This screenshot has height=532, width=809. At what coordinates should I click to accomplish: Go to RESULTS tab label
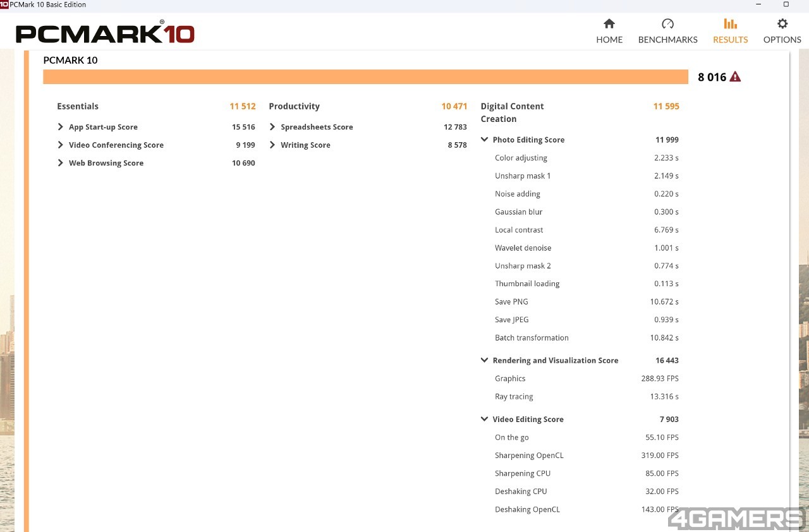(x=730, y=40)
